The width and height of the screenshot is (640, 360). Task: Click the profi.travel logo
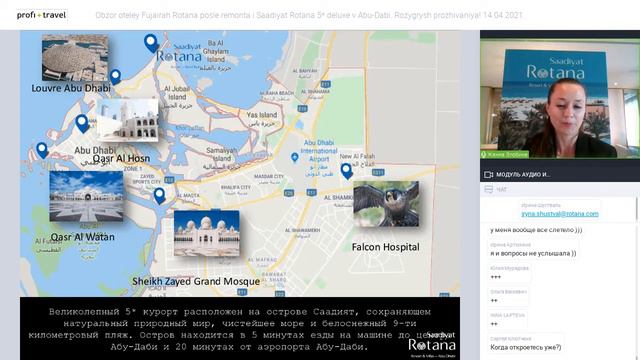[41, 15]
